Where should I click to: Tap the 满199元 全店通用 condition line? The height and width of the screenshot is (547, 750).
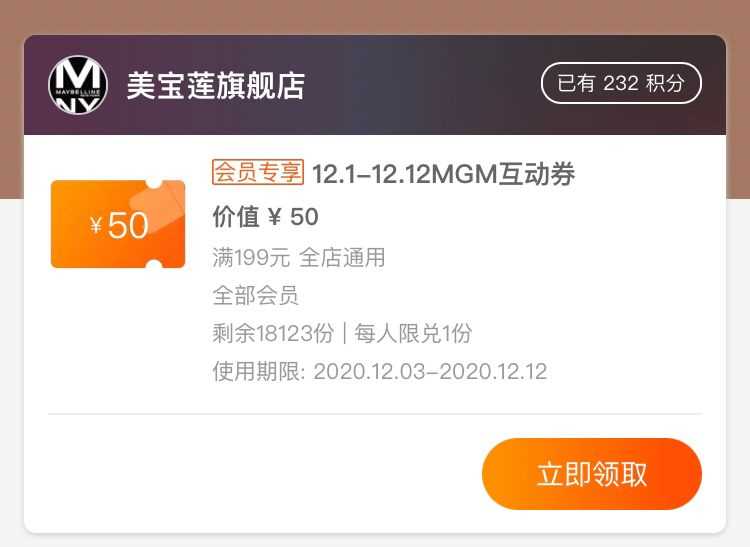(x=299, y=258)
